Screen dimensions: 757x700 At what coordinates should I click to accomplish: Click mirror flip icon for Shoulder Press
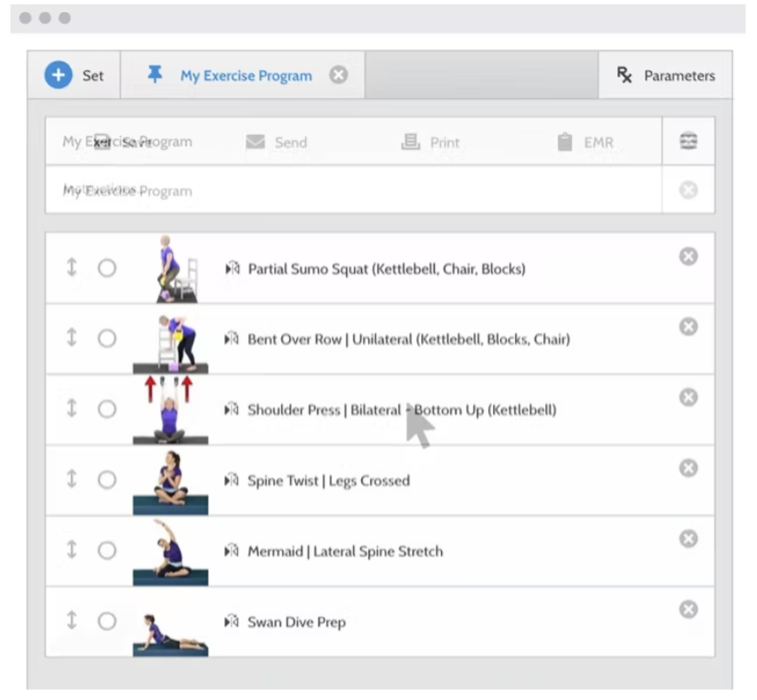pos(232,410)
